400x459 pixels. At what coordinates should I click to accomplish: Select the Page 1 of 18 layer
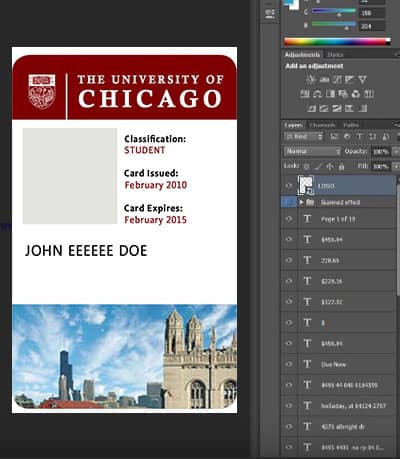(347, 219)
